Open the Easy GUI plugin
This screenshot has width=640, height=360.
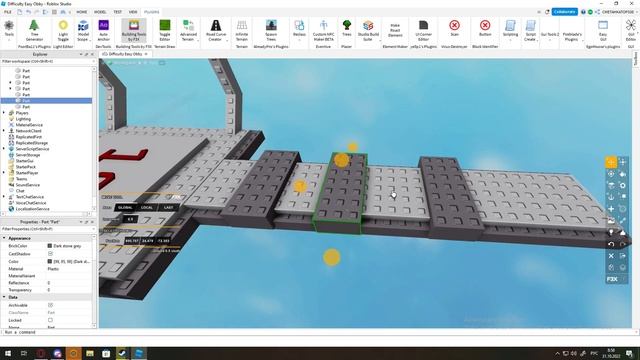pyautogui.click(x=603, y=31)
